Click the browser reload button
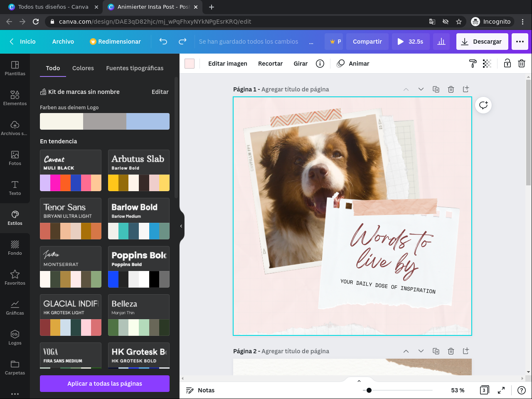532x399 pixels. [36, 22]
